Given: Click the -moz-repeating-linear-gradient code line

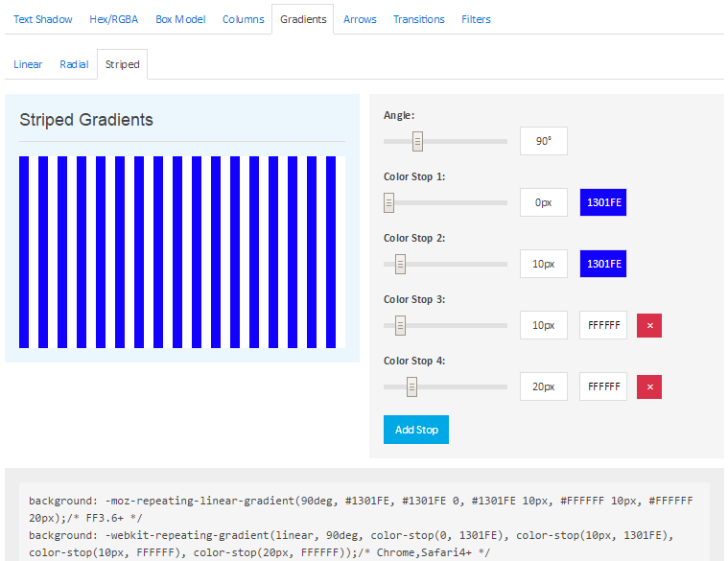Looking at the screenshot, I should [361, 509].
